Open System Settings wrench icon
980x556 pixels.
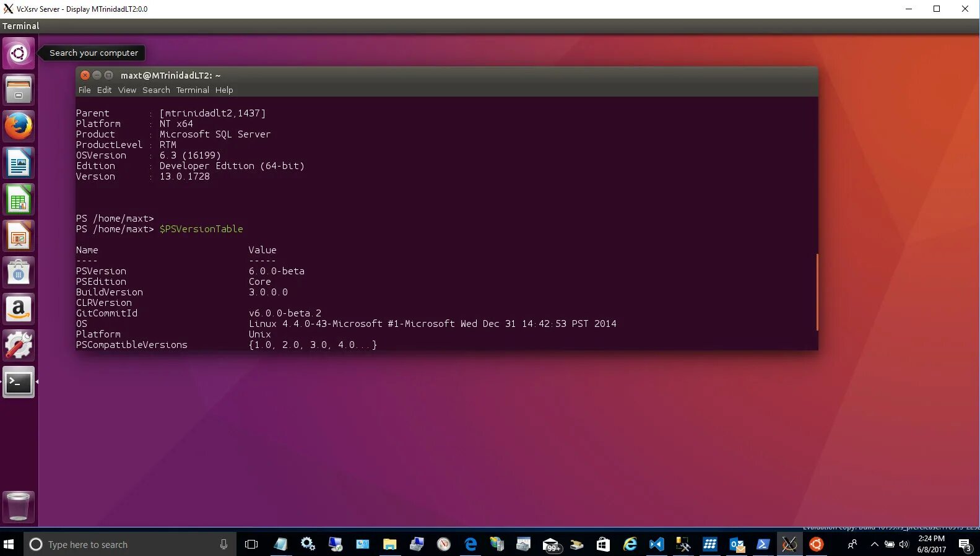tap(19, 345)
